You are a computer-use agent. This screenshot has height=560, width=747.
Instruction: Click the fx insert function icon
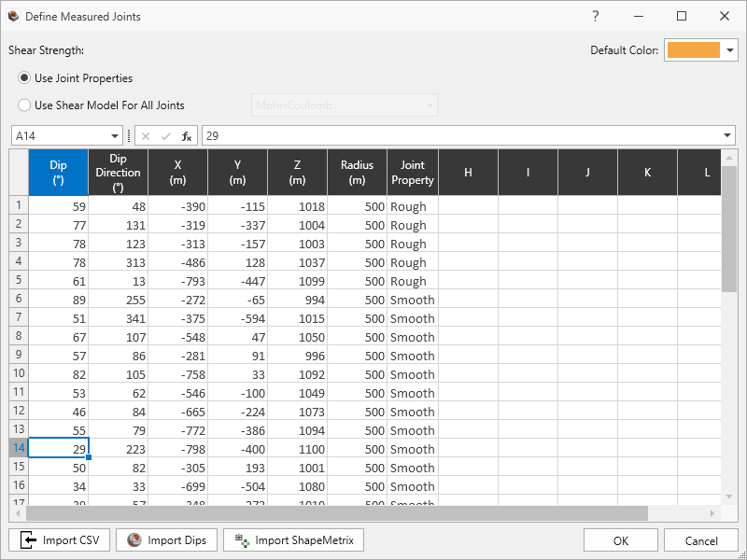coord(186,136)
